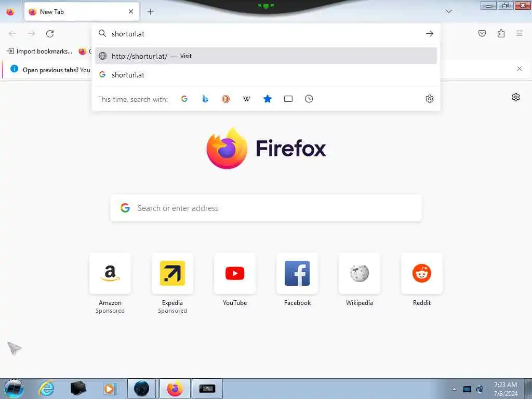Click the taskbar clock showing 7:23 AM
532x399 pixels.
point(506,389)
